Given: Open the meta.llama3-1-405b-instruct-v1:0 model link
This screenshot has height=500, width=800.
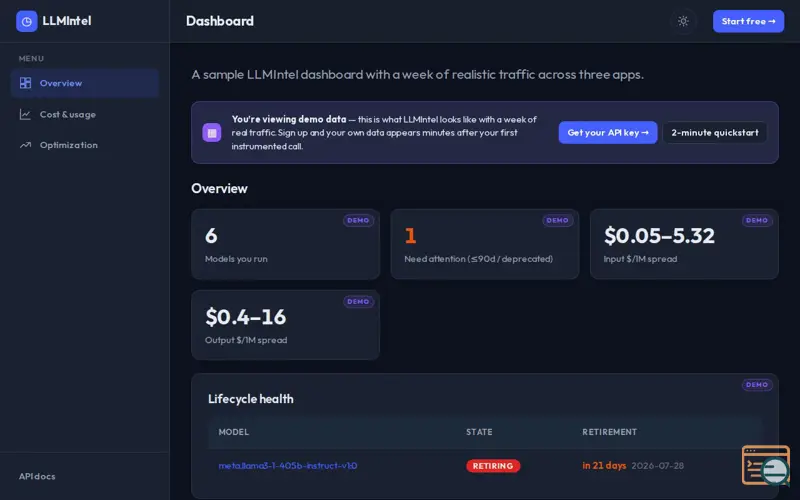Looking at the screenshot, I should coord(288,465).
